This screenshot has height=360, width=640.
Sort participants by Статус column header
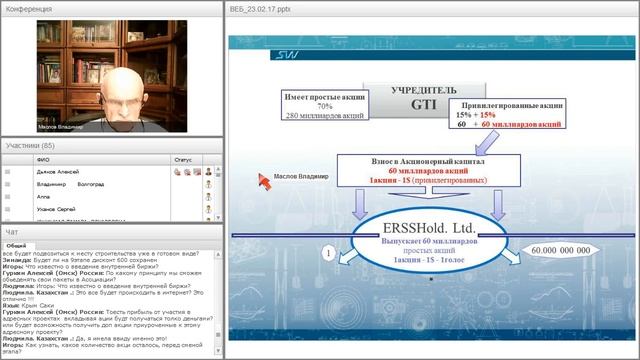(x=186, y=160)
